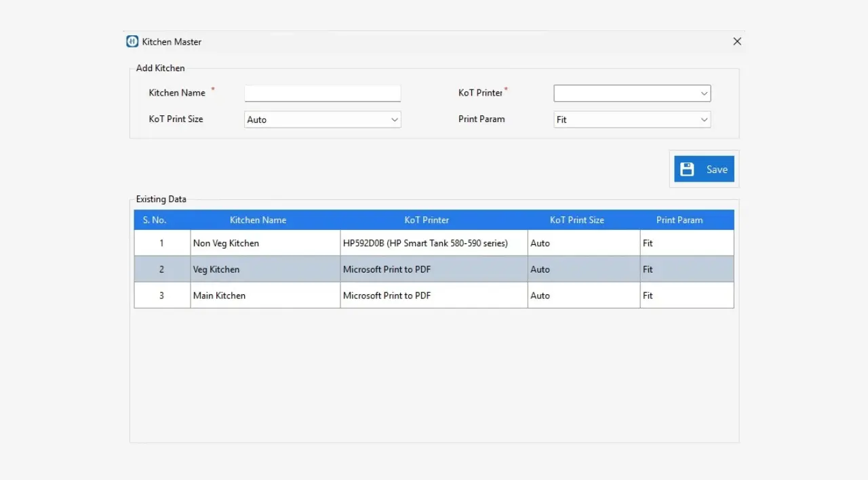Click the HP592D0B printer cell
Image resolution: width=868 pixels, height=480 pixels.
[425, 243]
